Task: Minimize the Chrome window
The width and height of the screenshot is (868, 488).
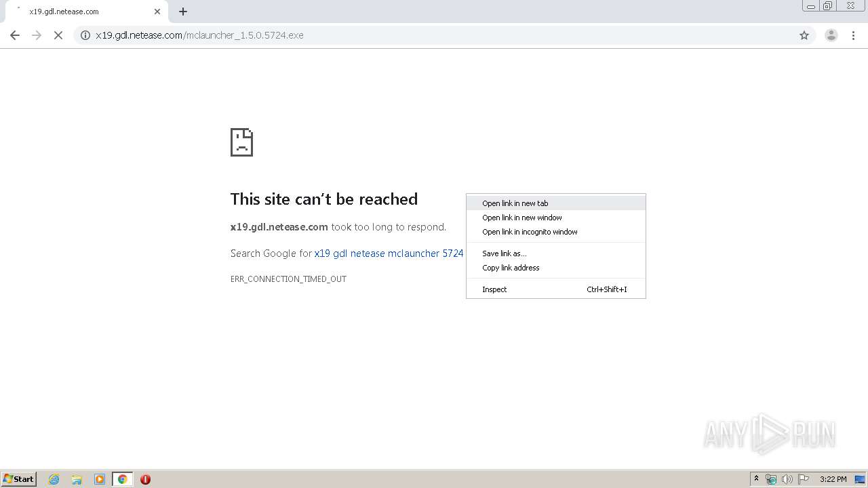Action: click(x=811, y=6)
